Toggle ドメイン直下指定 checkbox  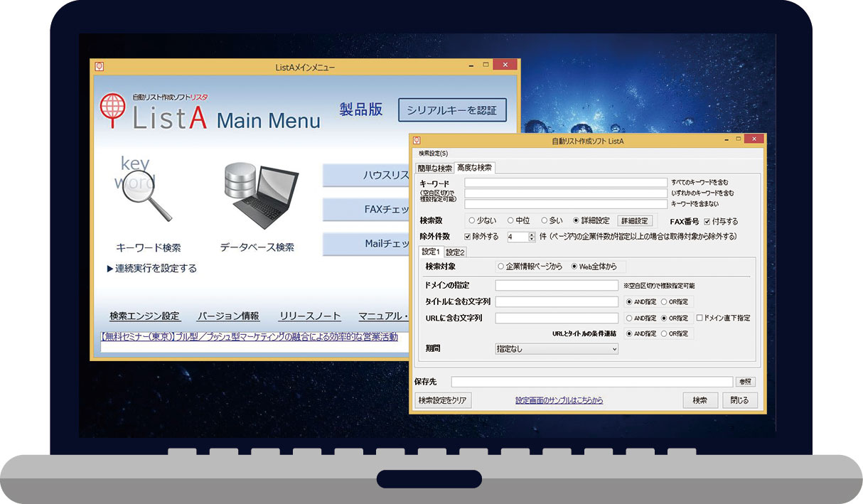699,318
